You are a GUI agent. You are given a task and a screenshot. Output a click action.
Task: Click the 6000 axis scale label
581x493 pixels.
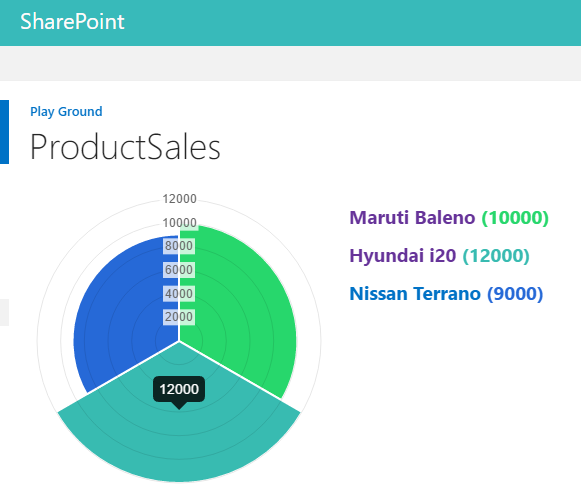point(179,270)
